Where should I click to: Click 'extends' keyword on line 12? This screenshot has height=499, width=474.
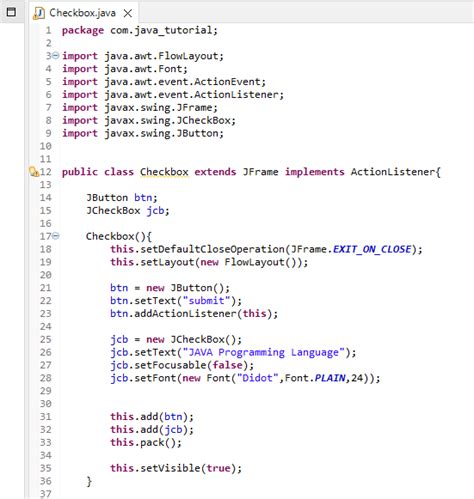point(215,172)
